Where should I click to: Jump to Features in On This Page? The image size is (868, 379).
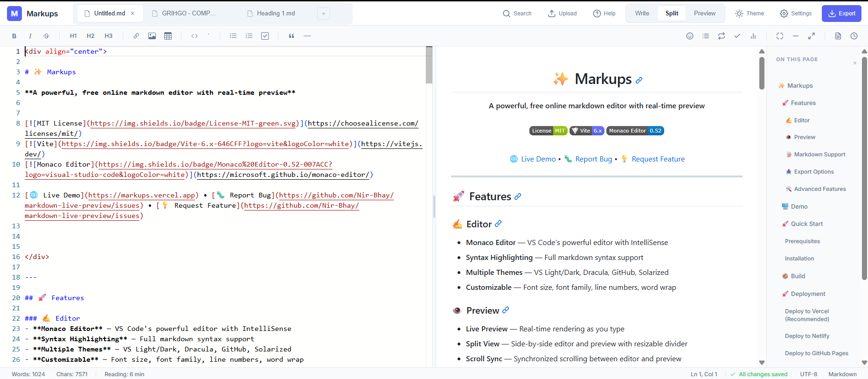point(799,103)
